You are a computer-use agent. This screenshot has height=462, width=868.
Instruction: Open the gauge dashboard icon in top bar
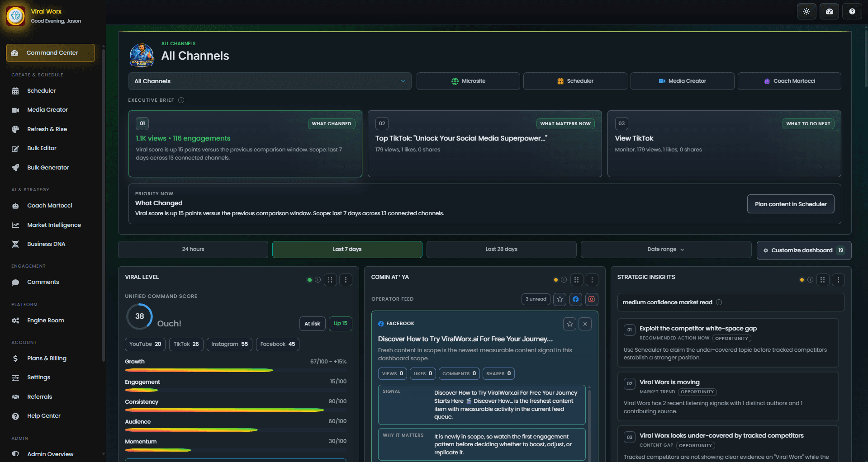(x=830, y=12)
